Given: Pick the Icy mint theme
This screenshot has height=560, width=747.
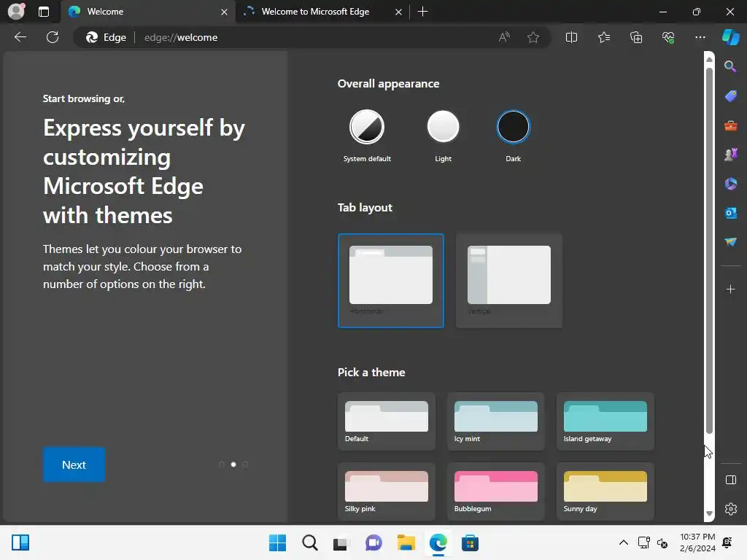Looking at the screenshot, I should tap(495, 421).
